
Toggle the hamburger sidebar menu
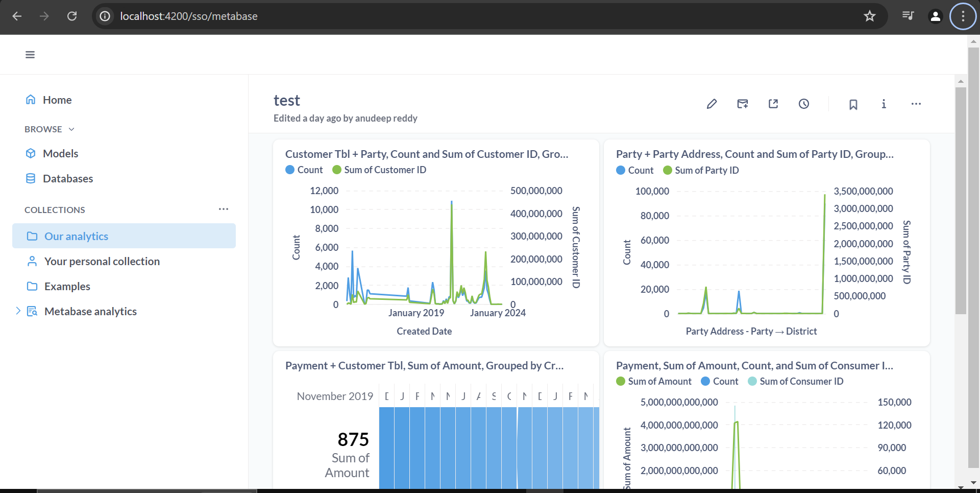click(30, 55)
